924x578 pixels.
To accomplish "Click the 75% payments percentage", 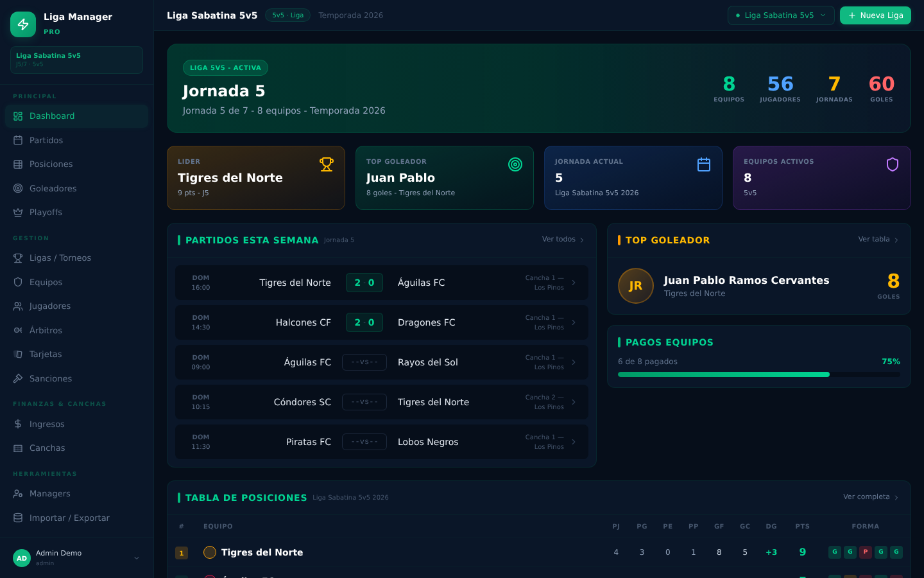I will pos(891,362).
